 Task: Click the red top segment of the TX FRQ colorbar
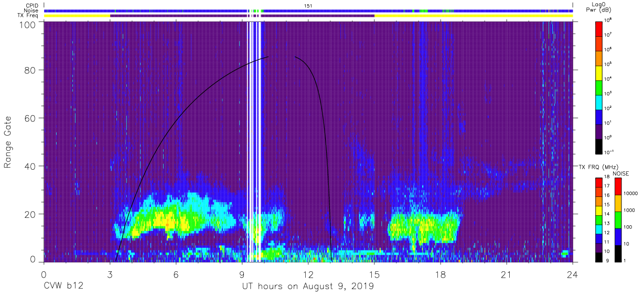(x=599, y=182)
